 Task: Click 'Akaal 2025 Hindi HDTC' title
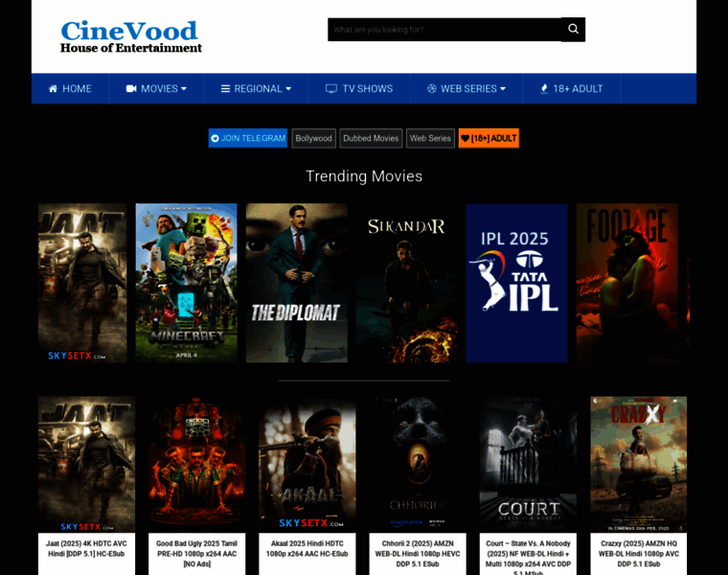(307, 548)
